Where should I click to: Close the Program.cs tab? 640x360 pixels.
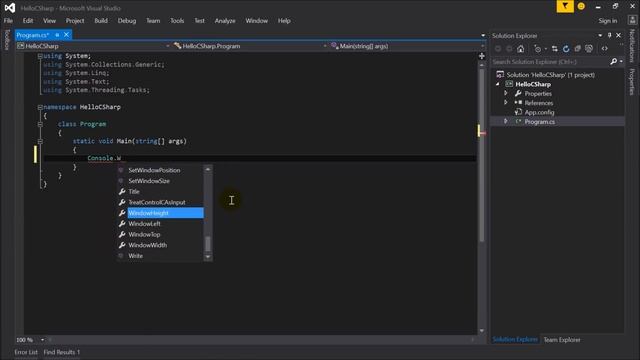(67, 35)
